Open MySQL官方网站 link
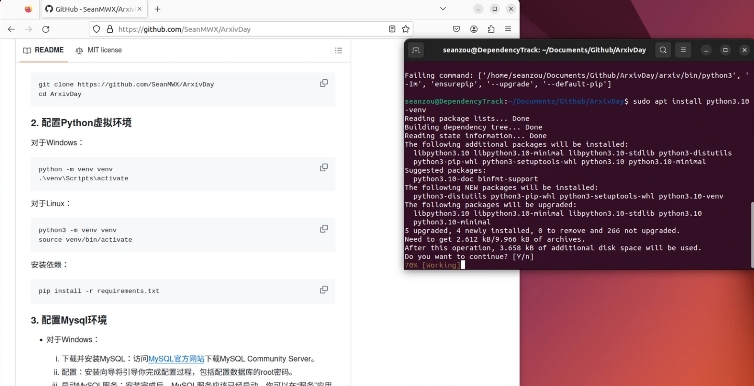This screenshot has width=754, height=386. [176, 359]
